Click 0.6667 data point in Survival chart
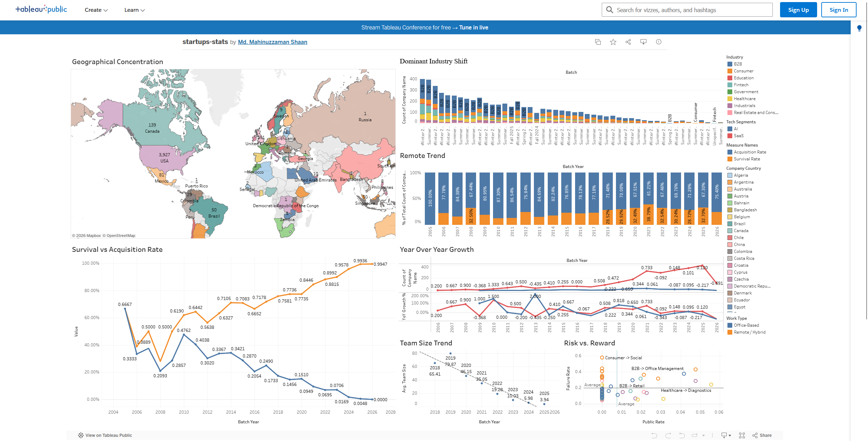 (x=125, y=308)
